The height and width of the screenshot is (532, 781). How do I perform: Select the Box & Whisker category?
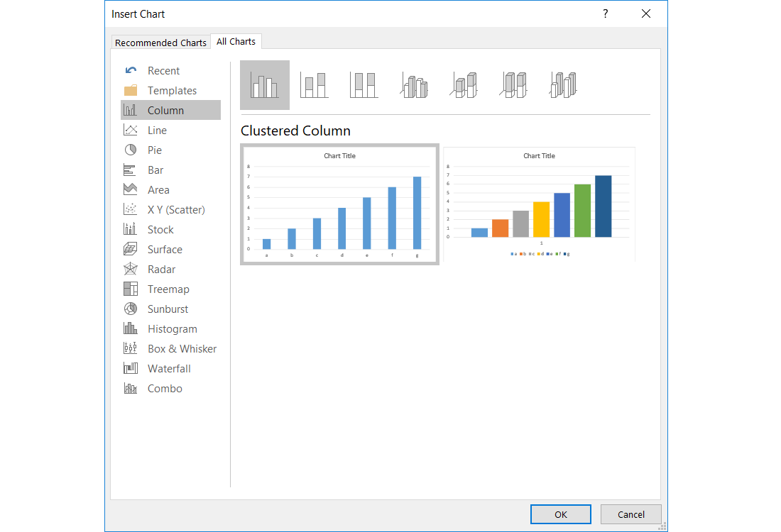(182, 348)
